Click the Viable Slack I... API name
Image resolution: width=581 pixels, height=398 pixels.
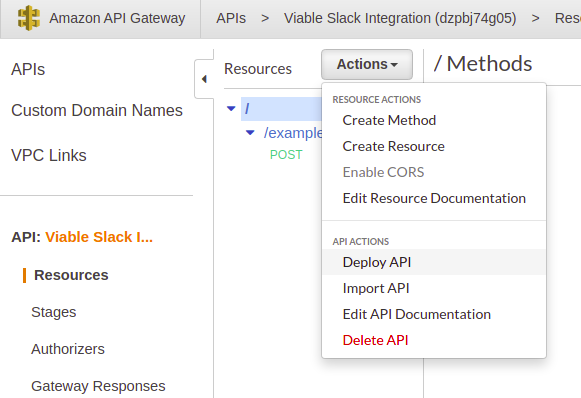pos(99,237)
